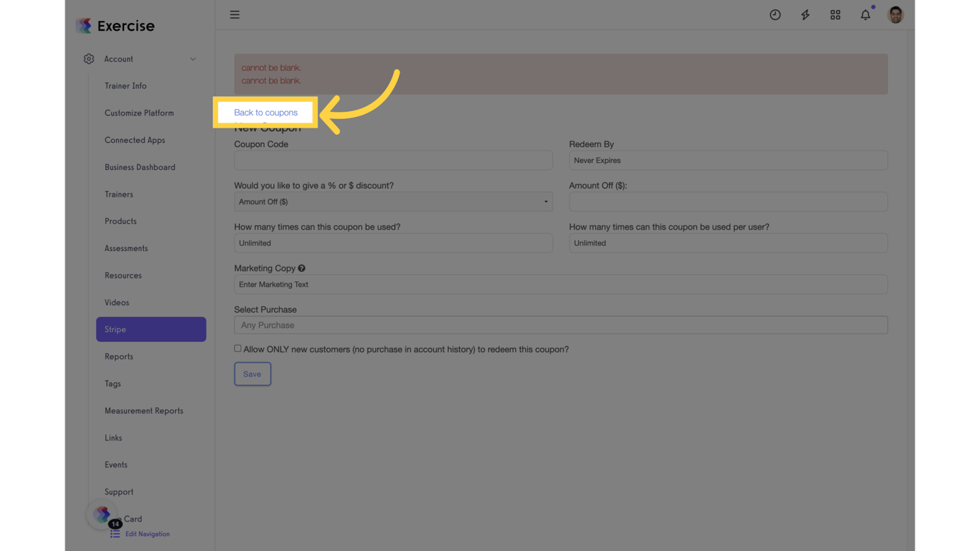Open the Trainers page
This screenshot has width=980, height=551.
[x=119, y=194]
